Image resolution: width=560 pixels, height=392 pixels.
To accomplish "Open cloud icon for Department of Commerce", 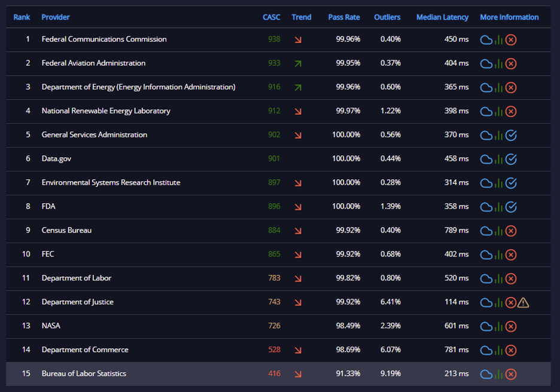I will (486, 351).
